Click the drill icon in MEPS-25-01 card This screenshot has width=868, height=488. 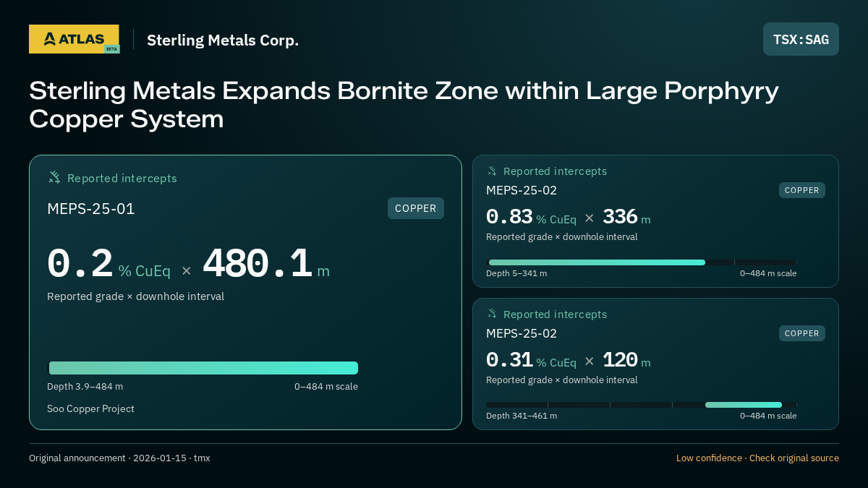54,177
